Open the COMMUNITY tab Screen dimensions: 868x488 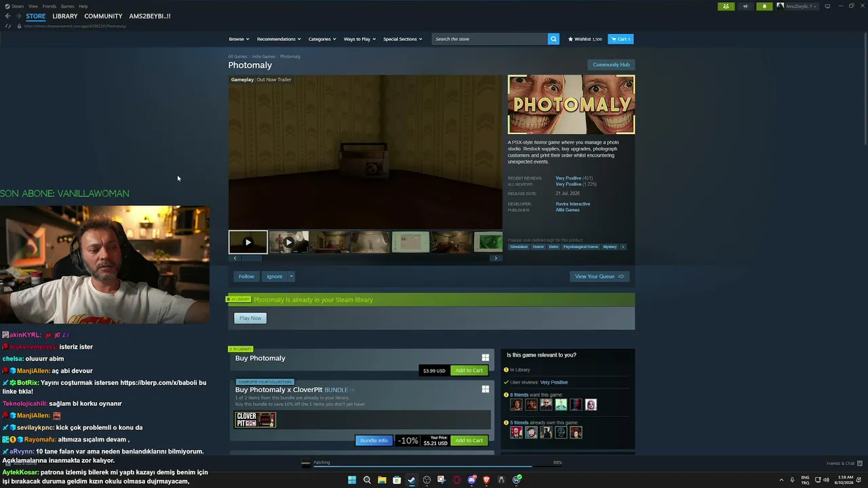tap(103, 16)
